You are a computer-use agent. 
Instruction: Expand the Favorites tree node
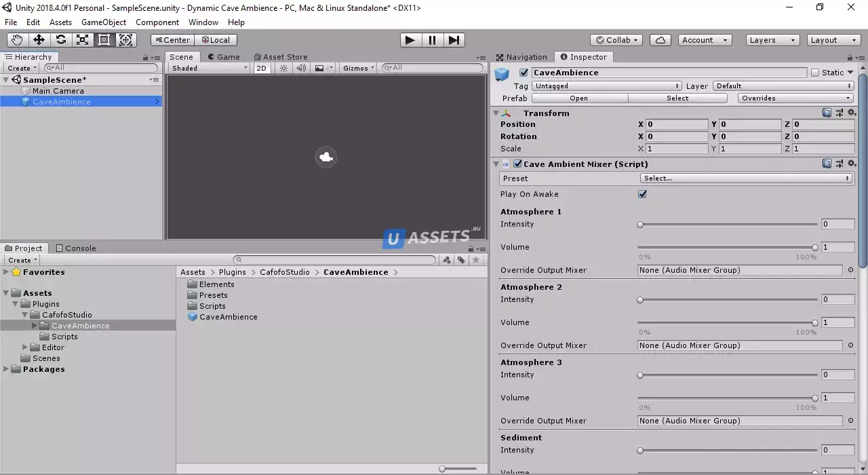(6, 272)
